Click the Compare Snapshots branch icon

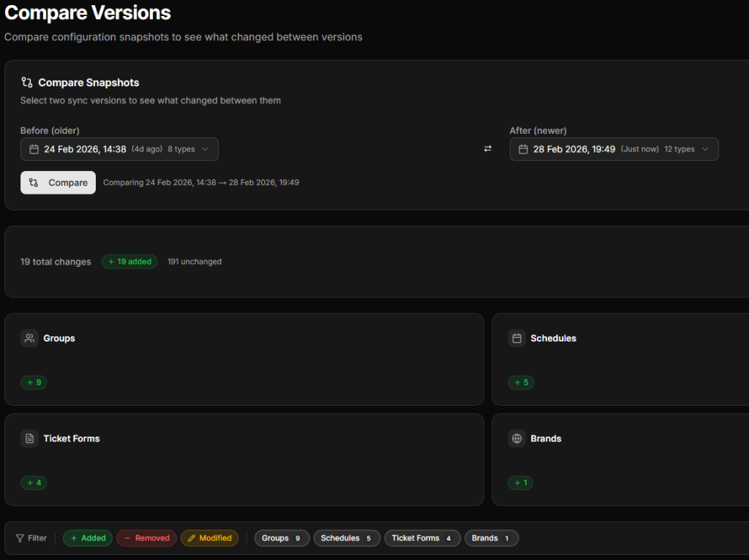[x=27, y=83]
